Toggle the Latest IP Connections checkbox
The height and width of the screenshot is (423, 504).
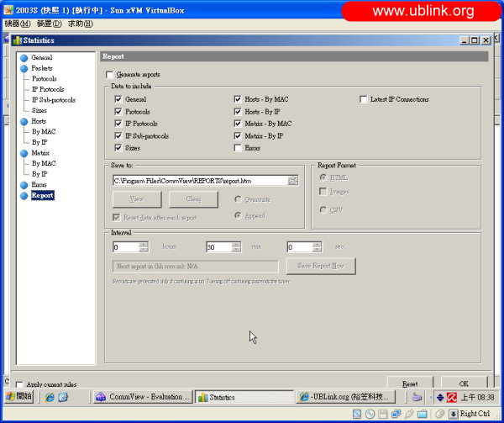(363, 99)
